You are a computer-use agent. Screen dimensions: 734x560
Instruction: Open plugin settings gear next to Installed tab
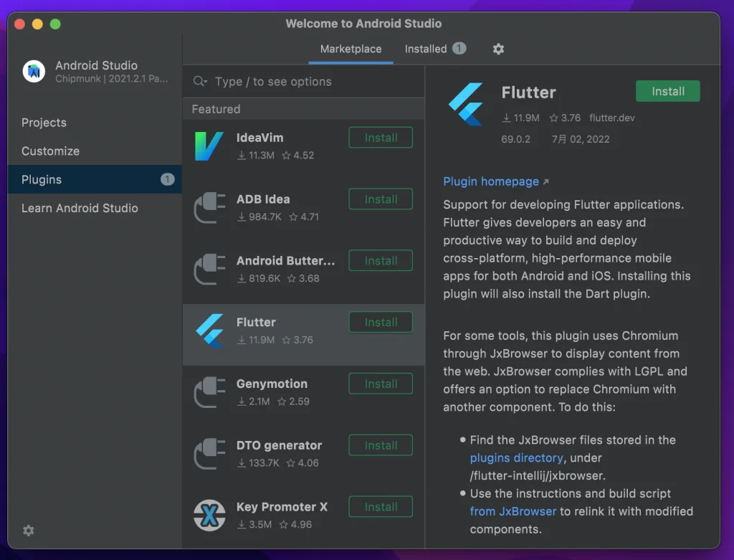498,49
